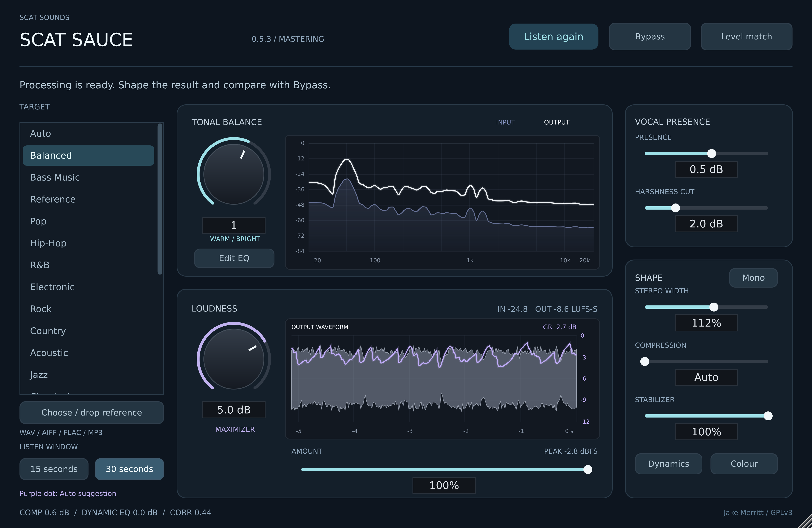The height and width of the screenshot is (528, 812).
Task: Open the Edit EQ editor
Action: coord(234,258)
